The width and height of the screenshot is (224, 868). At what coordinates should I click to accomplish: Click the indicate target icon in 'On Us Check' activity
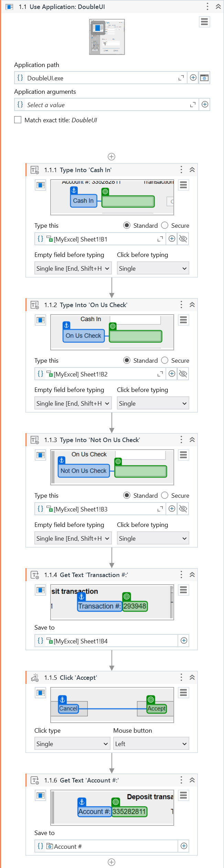click(x=41, y=320)
